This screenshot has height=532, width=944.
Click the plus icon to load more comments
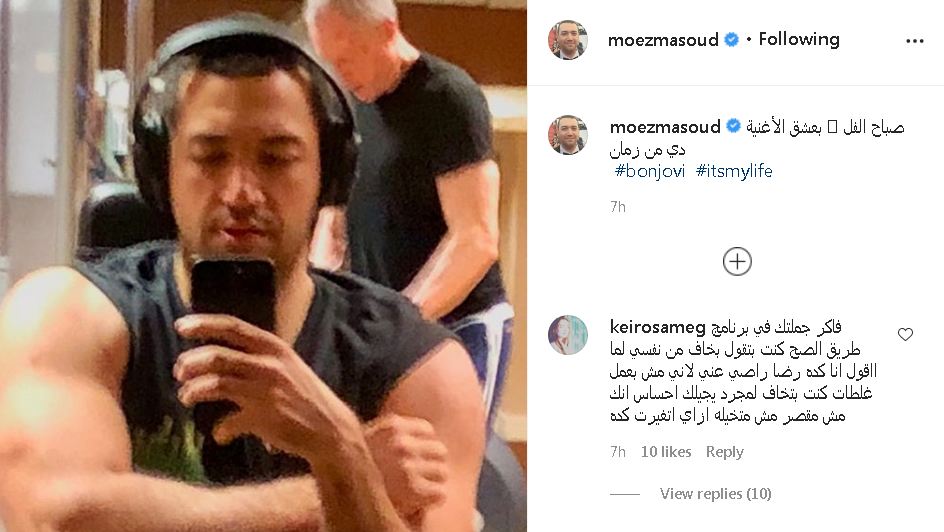(737, 262)
